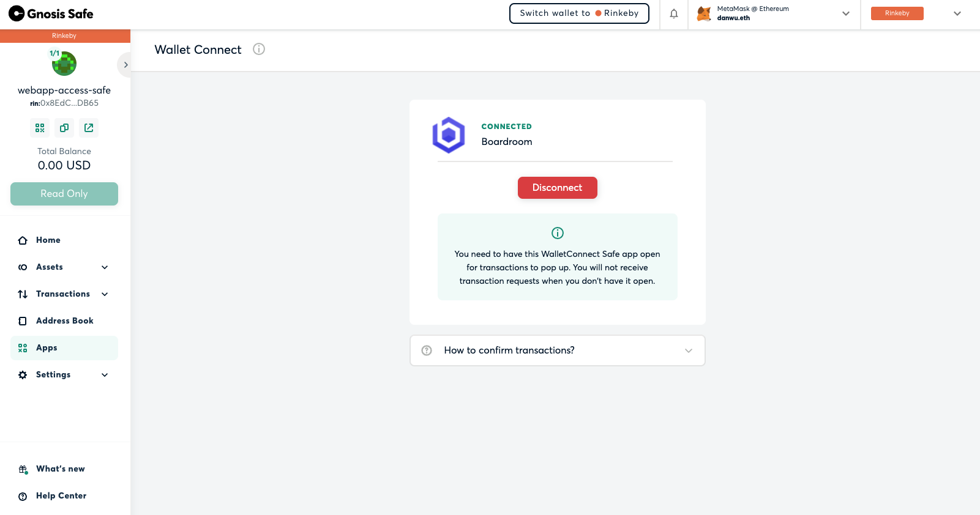Click the webapp-access-safe identicon
The image size is (980, 515).
coord(64,64)
